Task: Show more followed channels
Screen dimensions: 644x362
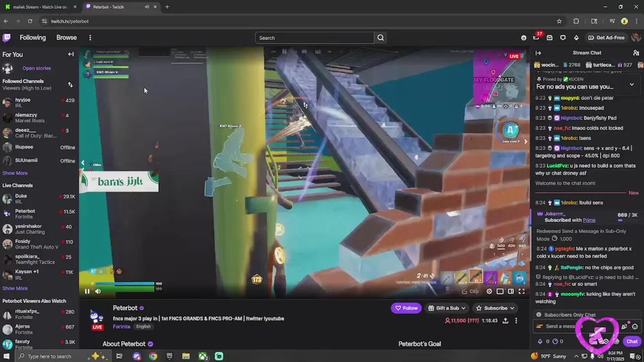Action: (15, 173)
